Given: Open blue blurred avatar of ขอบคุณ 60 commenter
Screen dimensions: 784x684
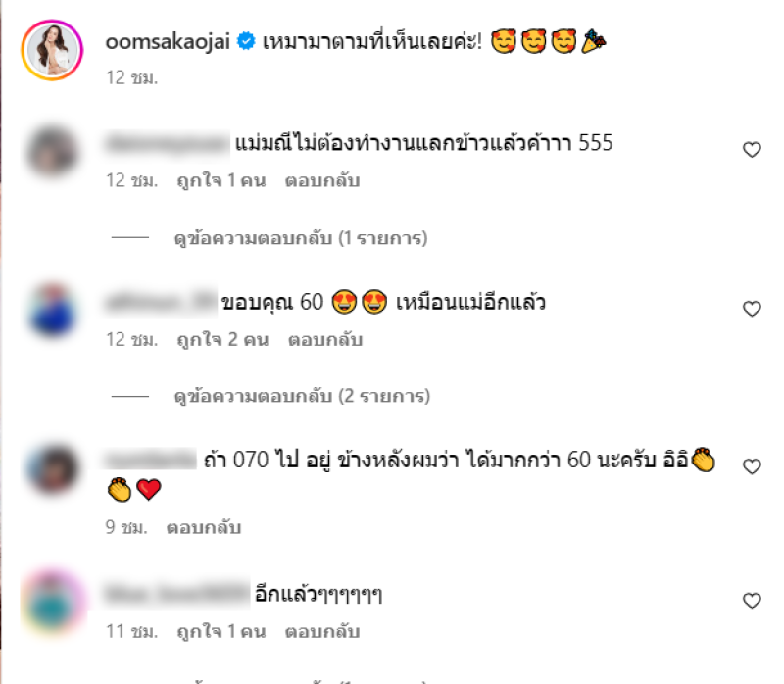Looking at the screenshot, I should click(x=53, y=310).
